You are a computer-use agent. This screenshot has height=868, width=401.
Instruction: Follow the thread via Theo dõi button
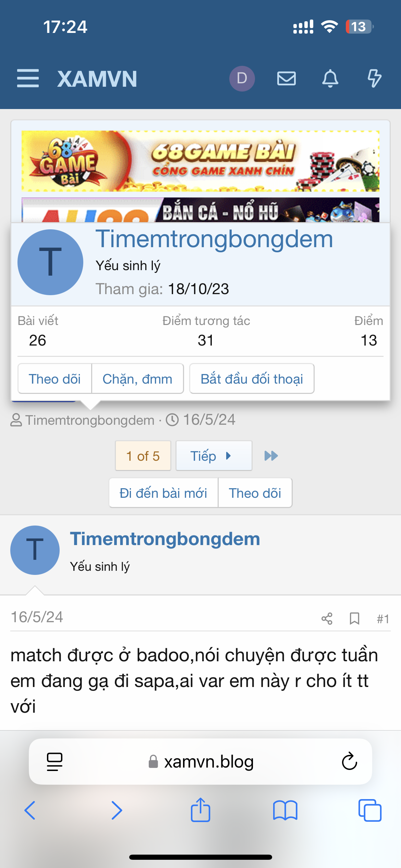[x=255, y=493]
